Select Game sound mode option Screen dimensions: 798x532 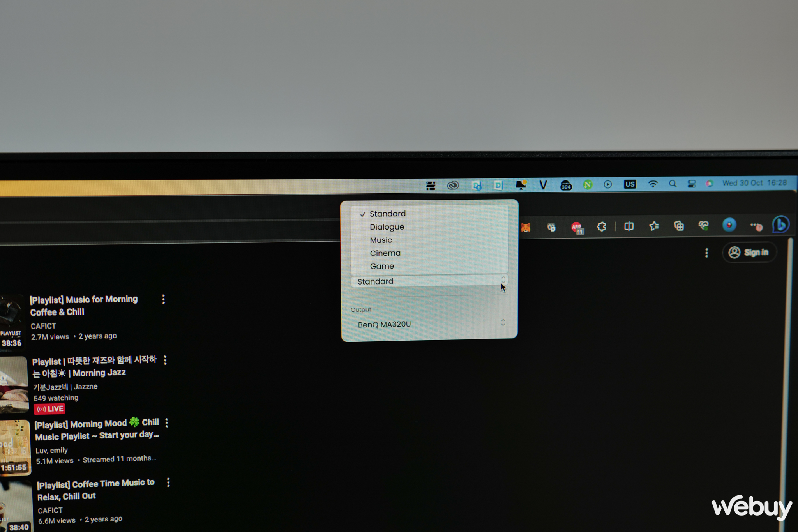point(381,265)
